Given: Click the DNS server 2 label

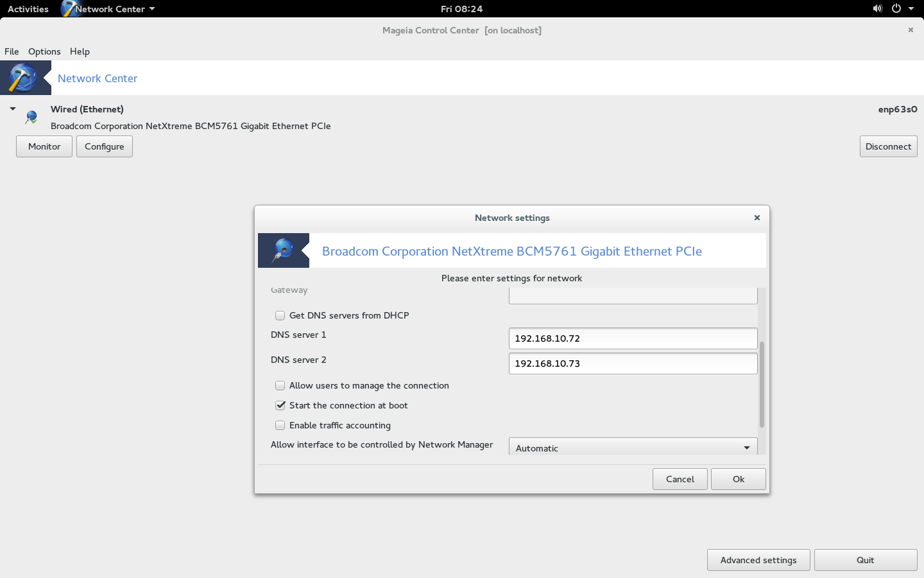Looking at the screenshot, I should pos(298,360).
